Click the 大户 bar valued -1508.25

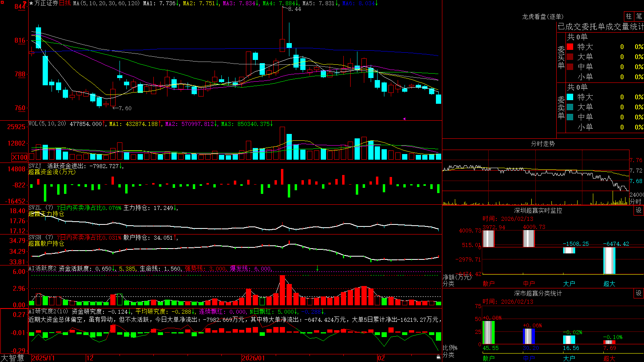[569, 250]
